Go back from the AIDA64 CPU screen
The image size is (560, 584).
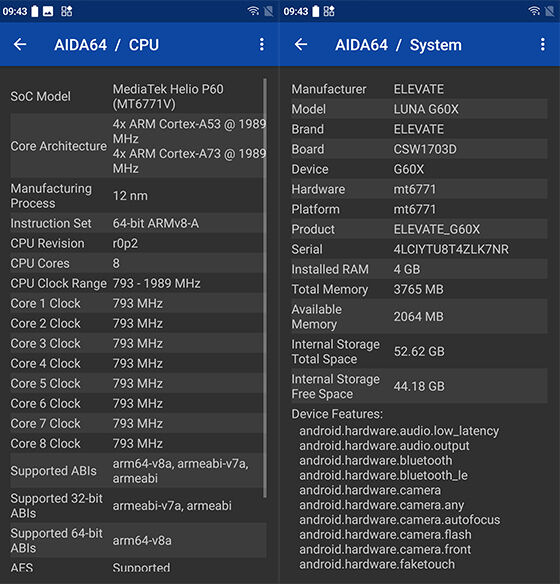[x=20, y=45]
